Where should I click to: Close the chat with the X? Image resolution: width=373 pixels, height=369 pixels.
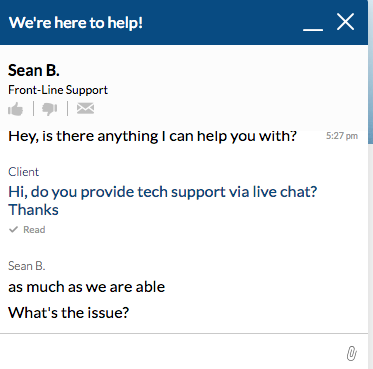point(345,22)
